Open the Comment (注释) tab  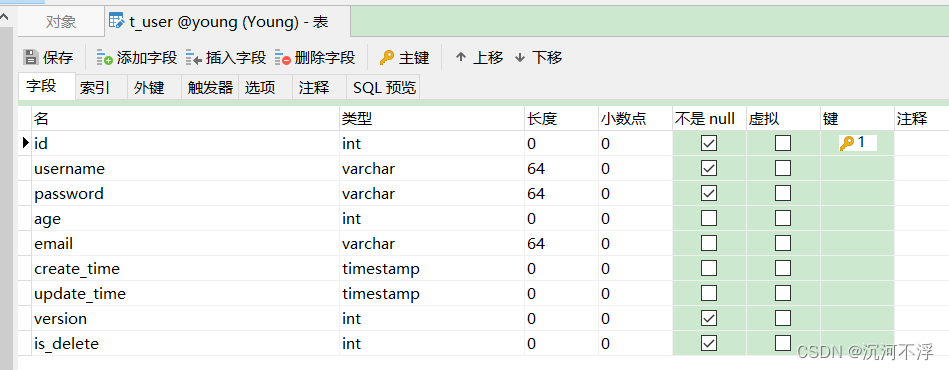coord(319,88)
